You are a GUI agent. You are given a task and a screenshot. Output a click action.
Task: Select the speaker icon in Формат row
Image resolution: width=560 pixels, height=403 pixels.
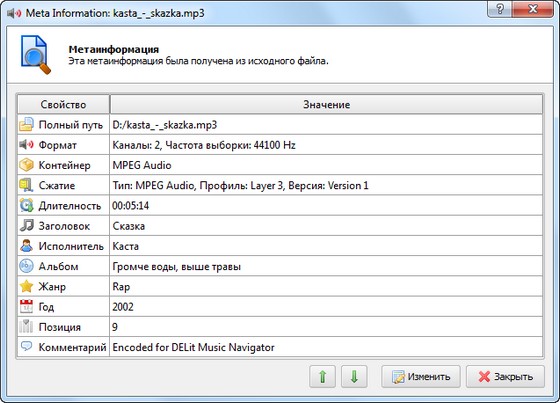(x=26, y=145)
